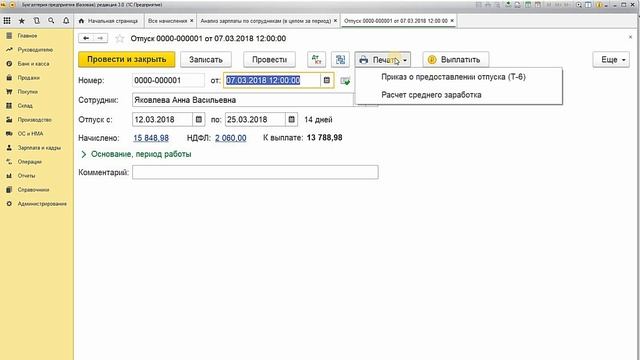Open notifications bell icon
This screenshot has width=640, height=360.
click(x=66, y=20)
